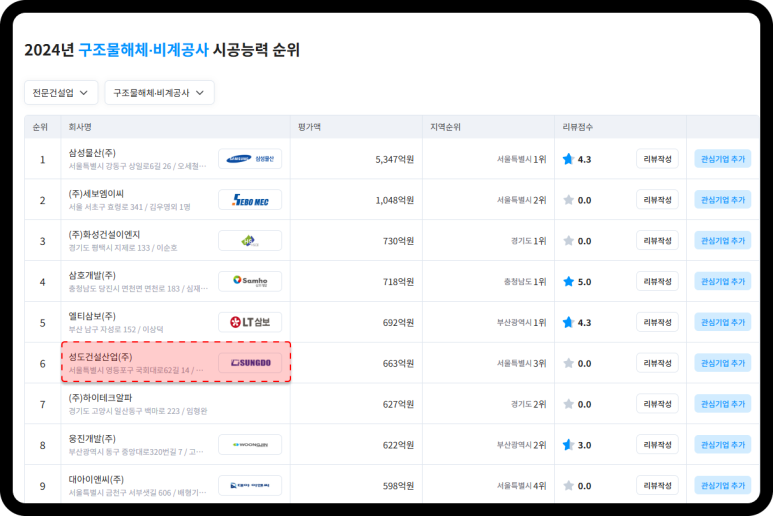Add 화성건설이엔지 via 관심기업 추가

point(723,241)
